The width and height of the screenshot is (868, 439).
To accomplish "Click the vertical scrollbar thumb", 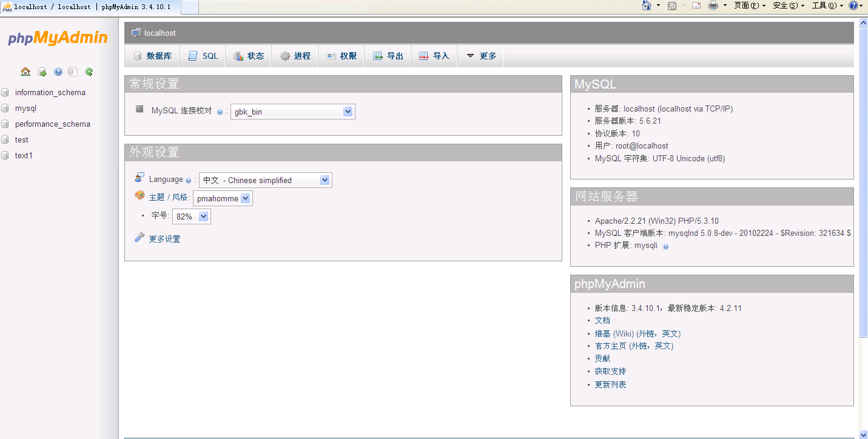I will pos(863,182).
